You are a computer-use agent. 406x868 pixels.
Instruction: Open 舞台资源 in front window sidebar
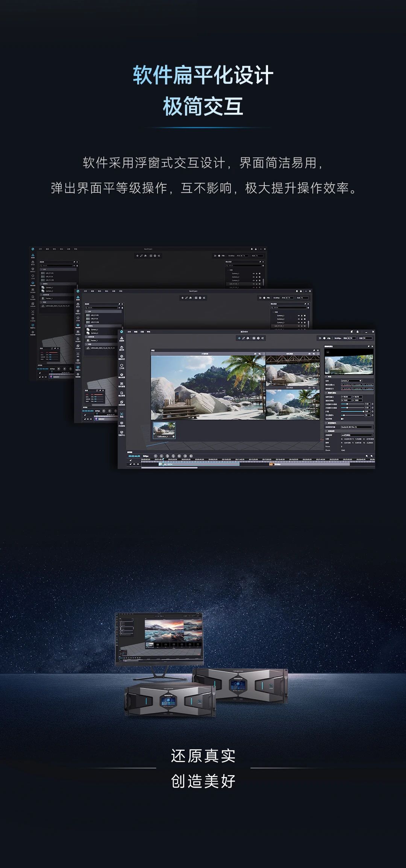click(122, 375)
